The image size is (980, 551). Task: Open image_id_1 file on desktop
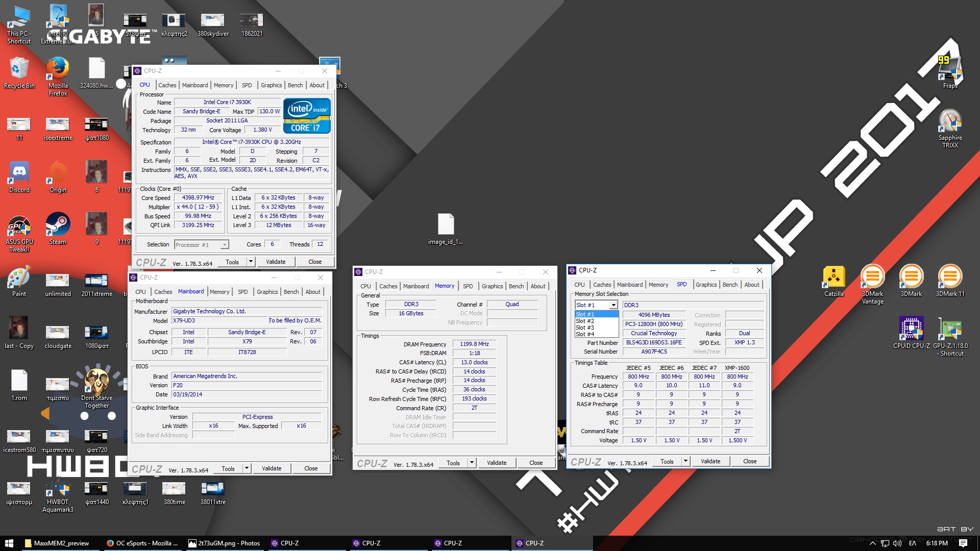point(445,229)
